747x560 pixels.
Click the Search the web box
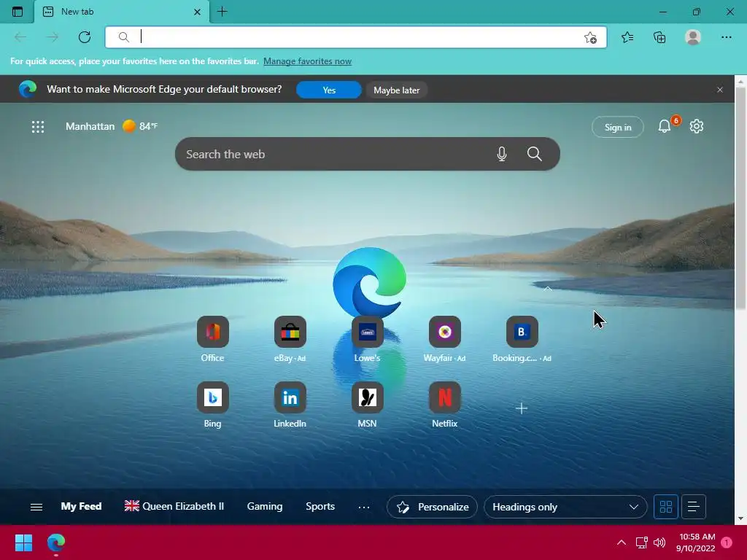pos(368,154)
